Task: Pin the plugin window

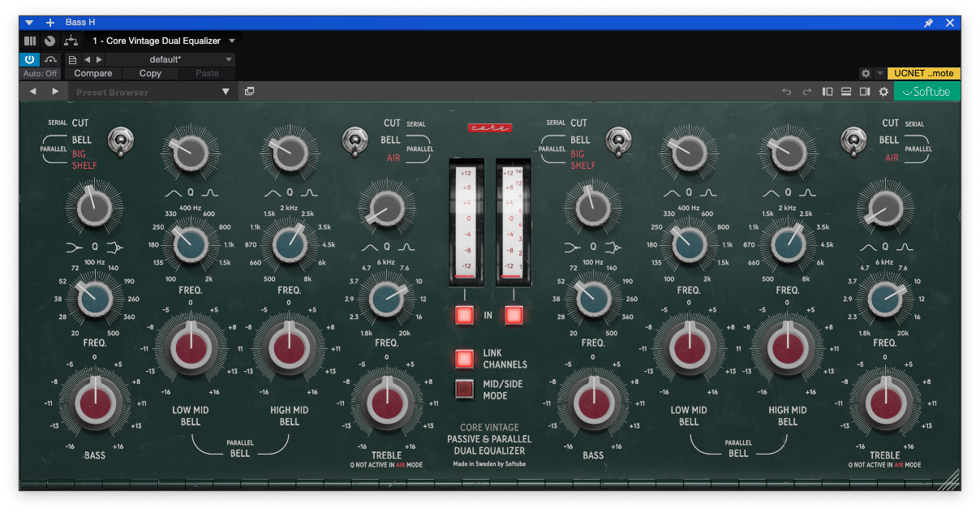Action: [x=929, y=23]
